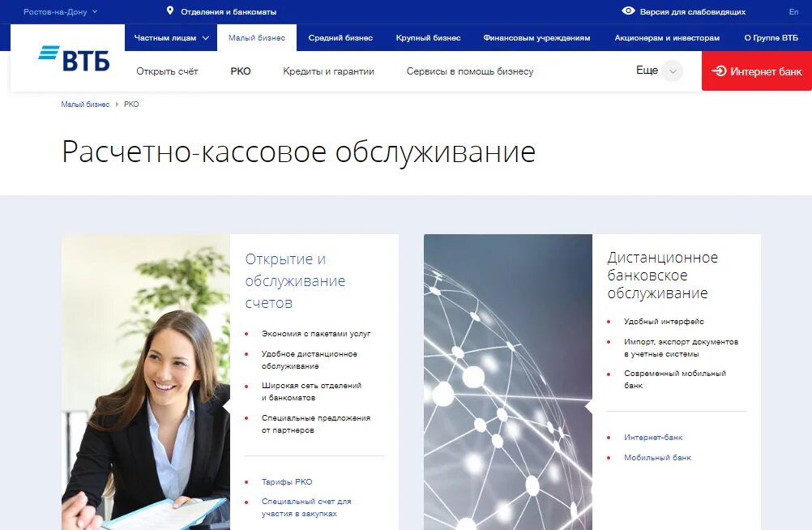Viewport: 812px width, 530px height.
Task: Open Открытие и обслуживание счетов heading link
Action: point(295,280)
